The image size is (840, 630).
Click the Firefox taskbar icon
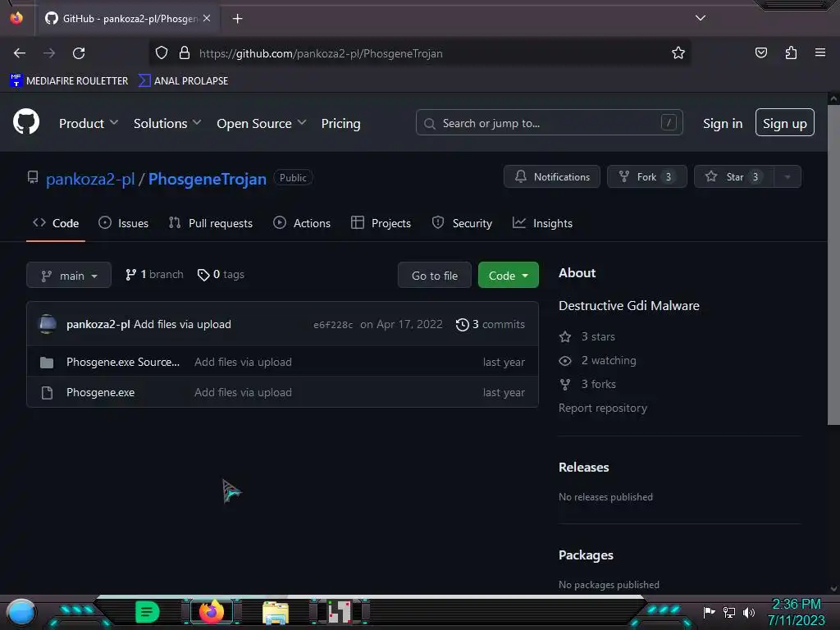tap(211, 612)
